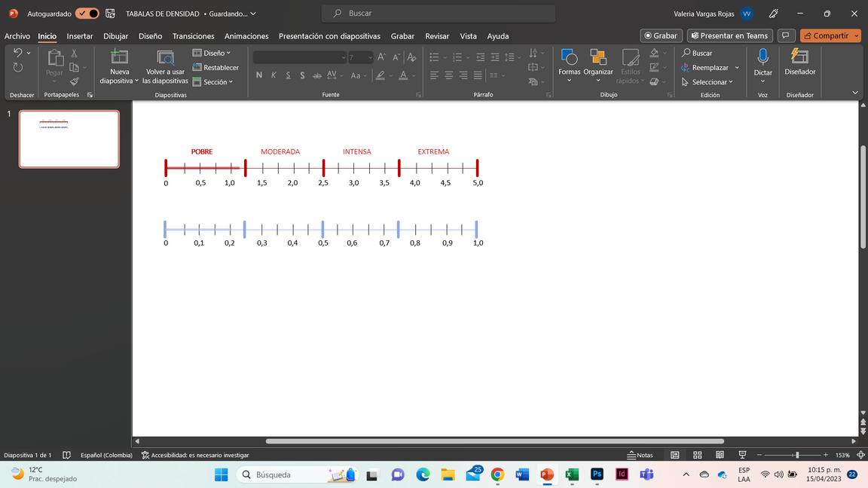This screenshot has width=868, height=488.
Task: Open the comments pane icon
Action: [786, 35]
